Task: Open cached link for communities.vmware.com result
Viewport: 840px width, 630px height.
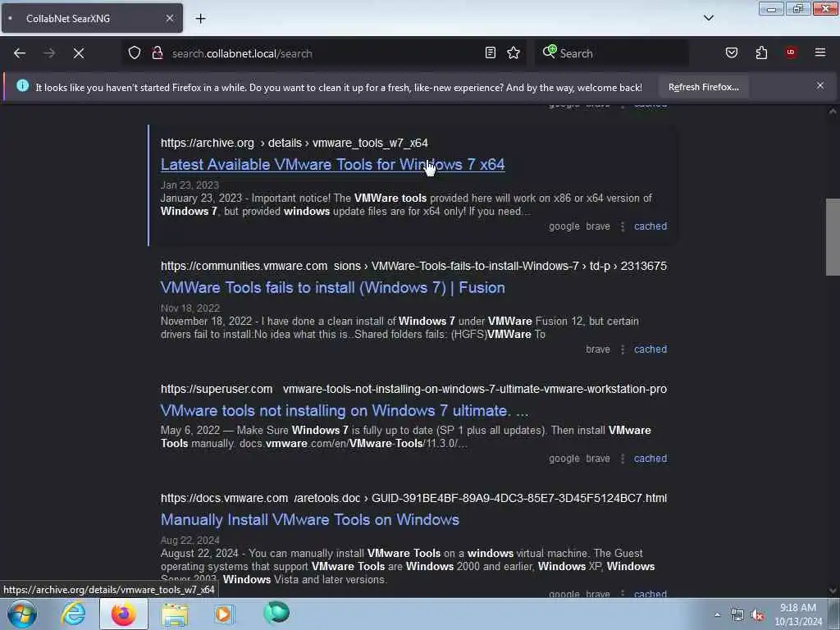Action: click(x=651, y=349)
